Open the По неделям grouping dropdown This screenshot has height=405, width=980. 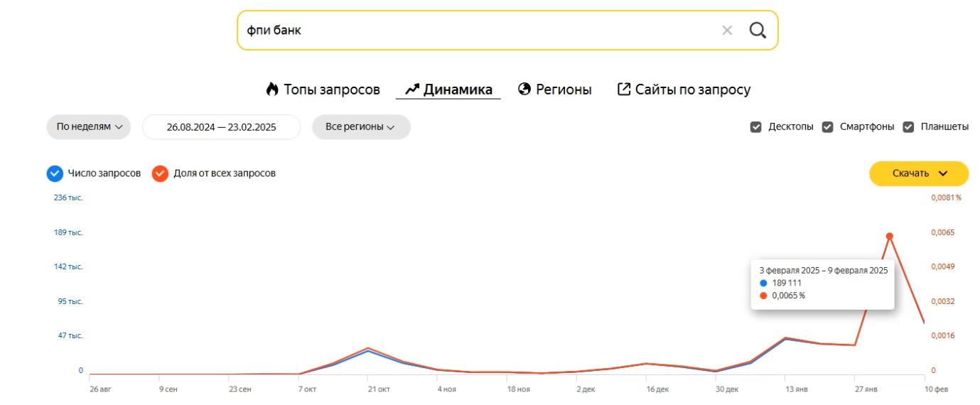point(89,127)
